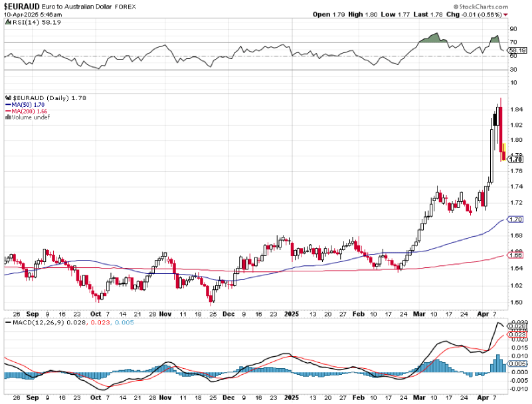Click the RSI(14) indicator mountain icon
This screenshot has width=532, height=404.
pos(7,22)
